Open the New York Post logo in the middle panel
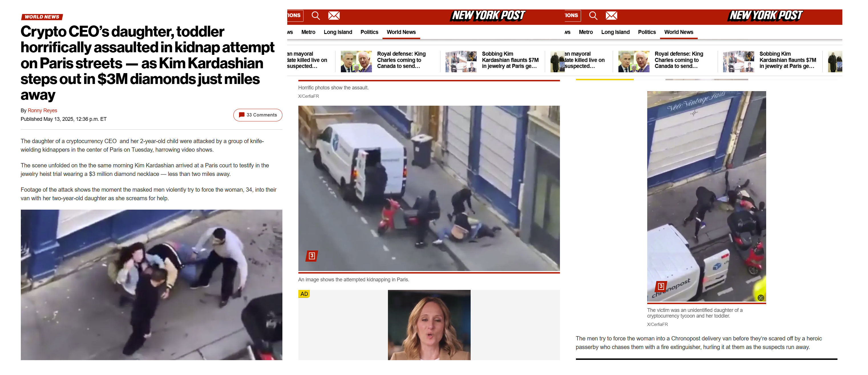The height and width of the screenshot is (375, 868). [x=488, y=15]
